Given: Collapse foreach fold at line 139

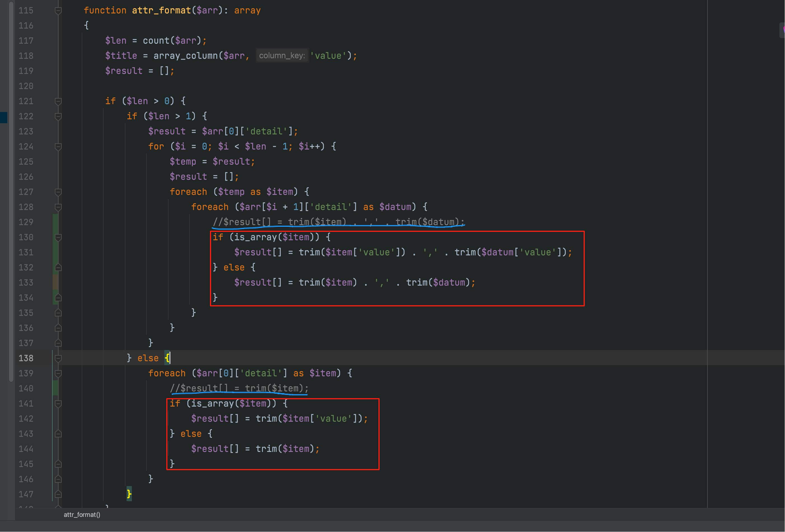Looking at the screenshot, I should [58, 374].
